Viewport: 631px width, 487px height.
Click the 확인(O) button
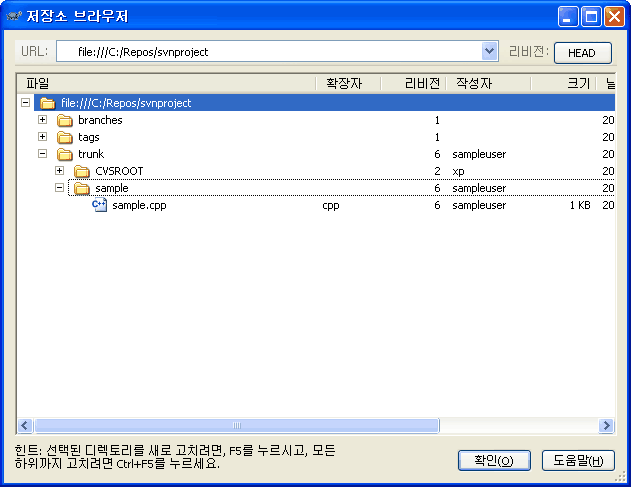click(x=493, y=460)
